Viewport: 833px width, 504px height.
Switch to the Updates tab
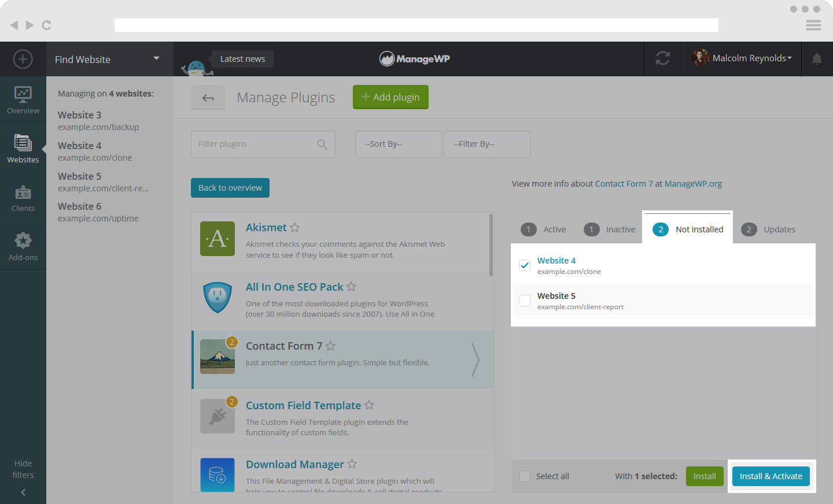768,229
